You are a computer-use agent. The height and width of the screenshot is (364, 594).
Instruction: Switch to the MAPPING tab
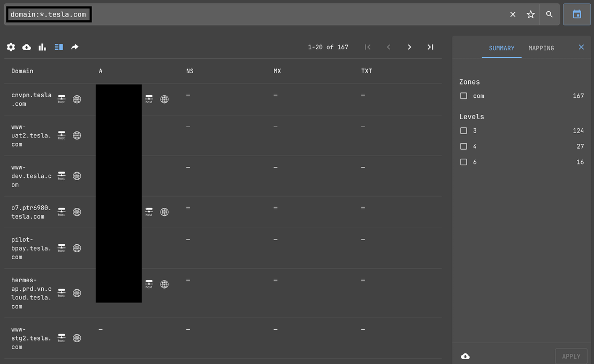click(541, 48)
